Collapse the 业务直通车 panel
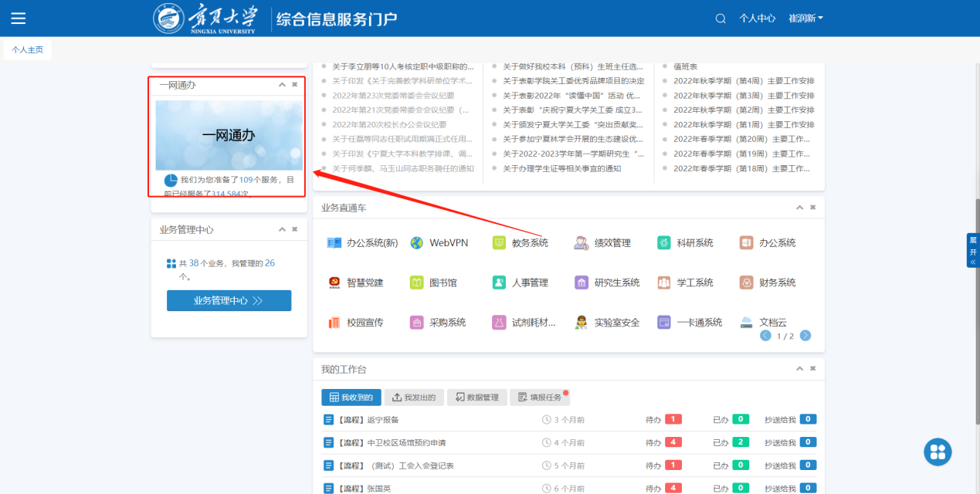Viewport: 980px width, 494px height. 799,208
